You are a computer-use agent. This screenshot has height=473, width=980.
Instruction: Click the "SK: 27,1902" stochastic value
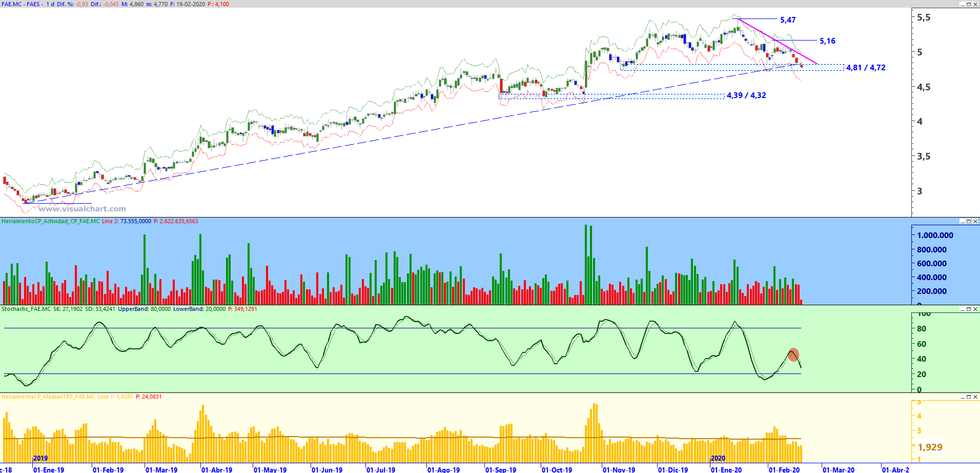click(68, 309)
